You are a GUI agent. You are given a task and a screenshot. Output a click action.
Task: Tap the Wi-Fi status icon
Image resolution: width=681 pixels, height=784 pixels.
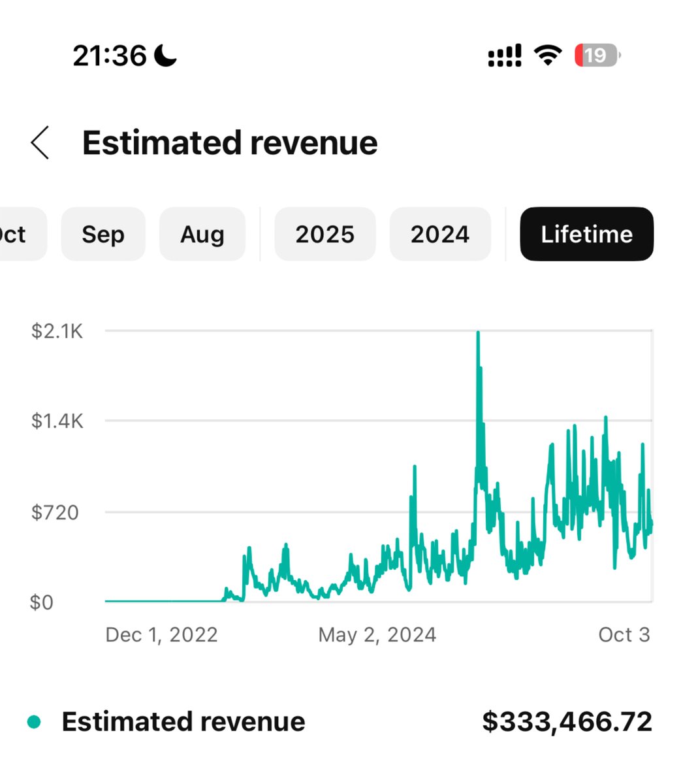point(548,56)
